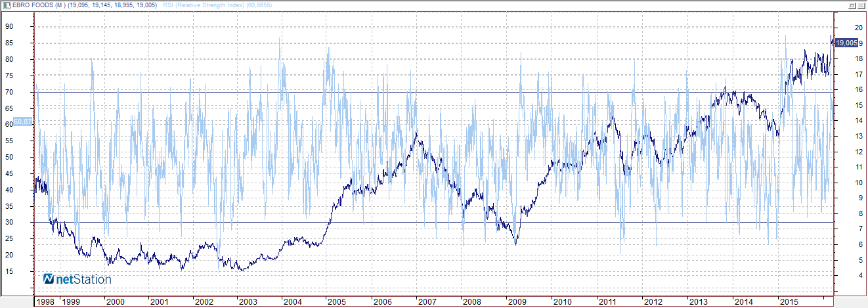868x308 pixels.
Task: Click the 2012 label on time axis
Action: point(653,301)
